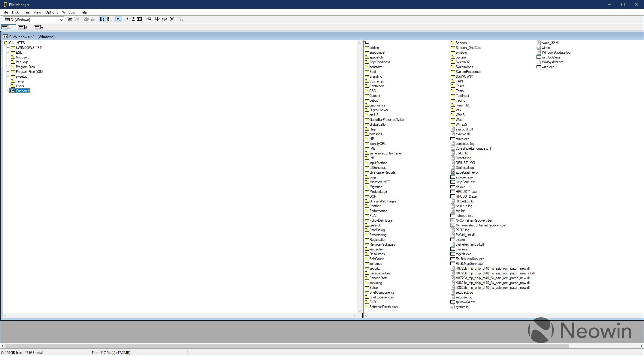This screenshot has height=356, width=644.
Task: Click the new window toolbar icon
Action: (x=149, y=19)
